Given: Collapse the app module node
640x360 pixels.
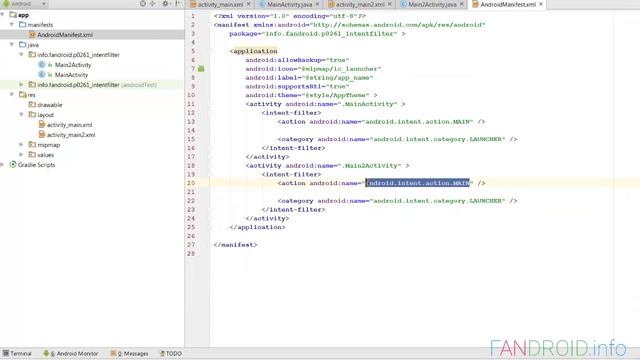Looking at the screenshot, I should pos(3,15).
